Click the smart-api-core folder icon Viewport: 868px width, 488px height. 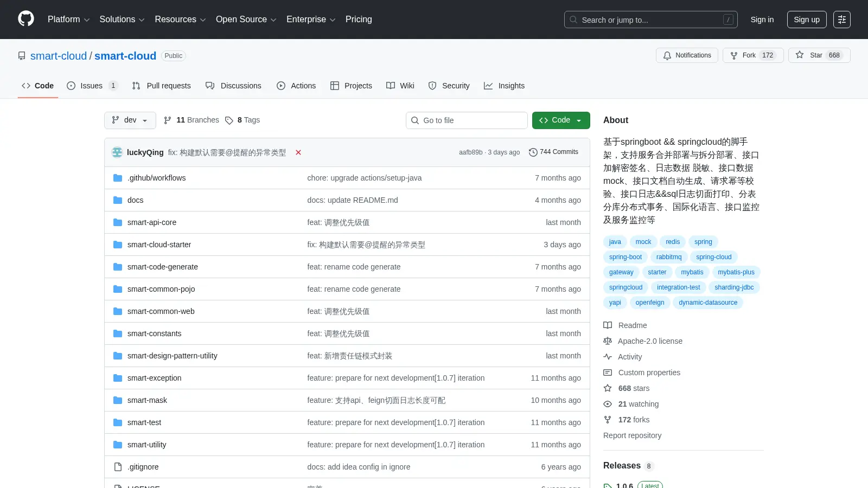tap(118, 222)
